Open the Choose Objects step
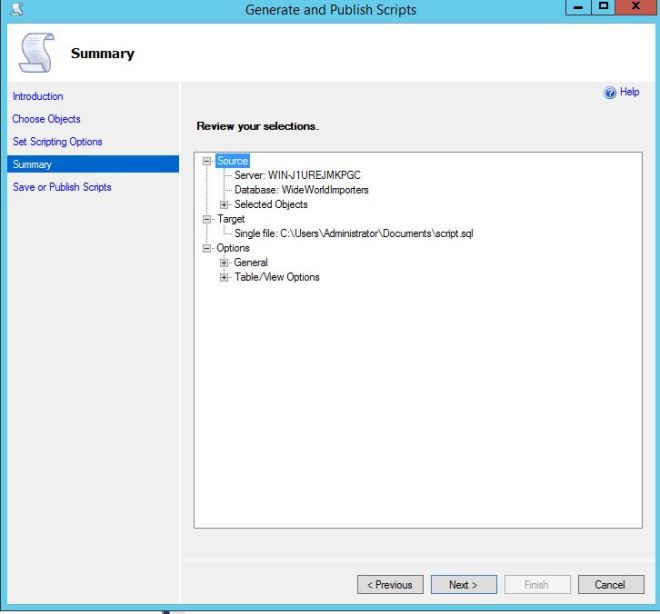660x614 pixels. pyautogui.click(x=46, y=119)
